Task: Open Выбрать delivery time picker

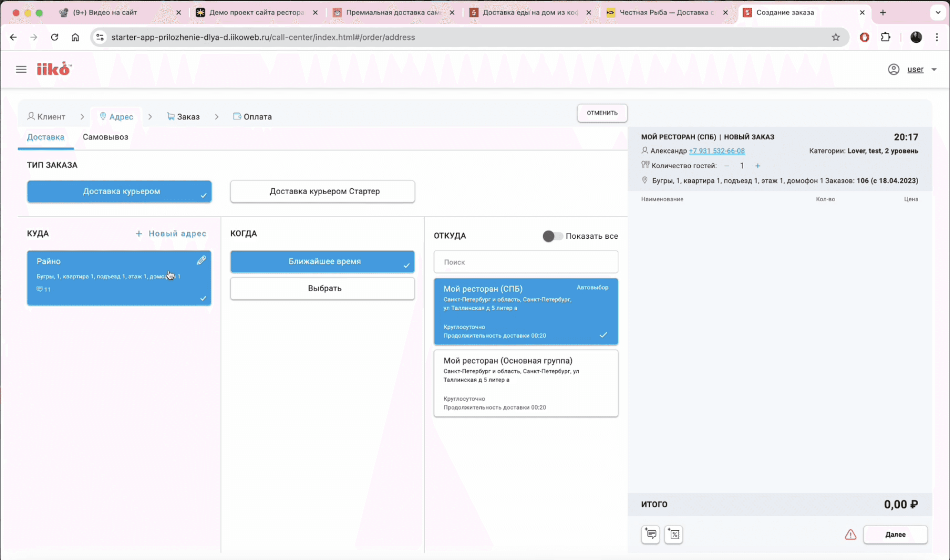Action: point(323,288)
